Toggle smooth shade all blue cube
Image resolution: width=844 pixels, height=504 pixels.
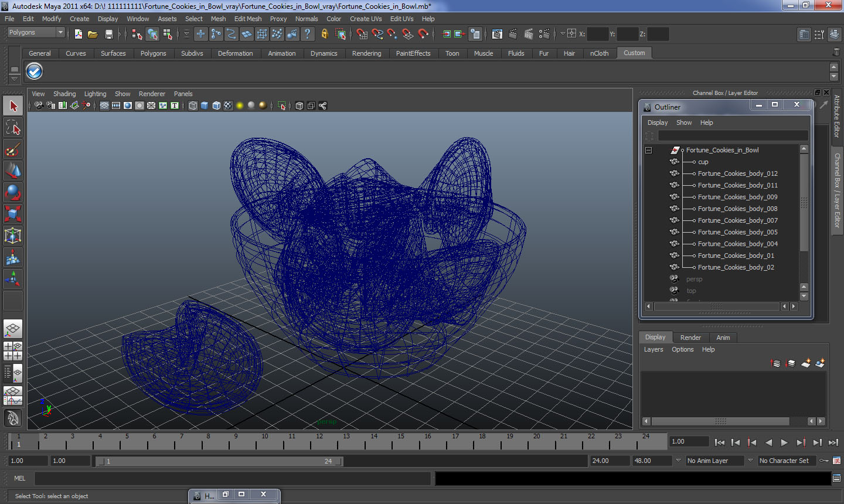(205, 105)
